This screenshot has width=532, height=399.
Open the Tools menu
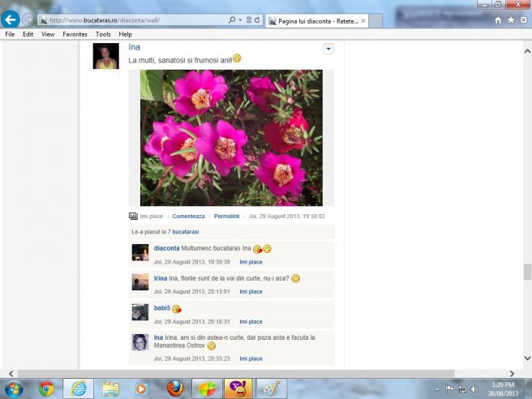point(103,35)
